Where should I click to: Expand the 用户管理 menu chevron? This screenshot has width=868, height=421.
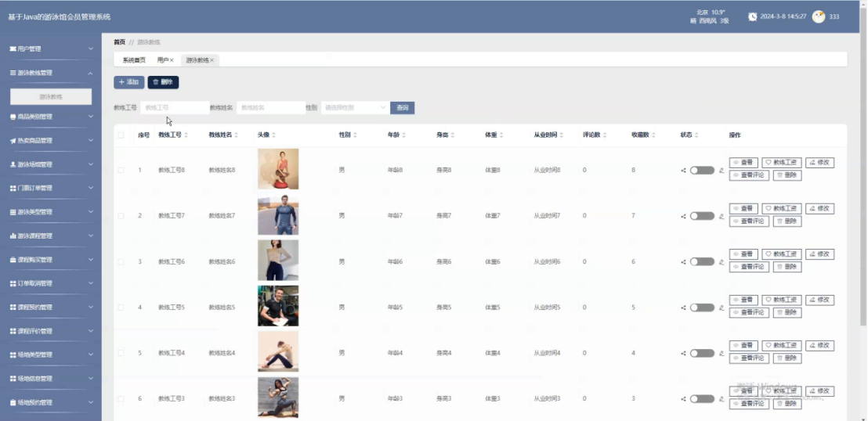click(x=91, y=49)
